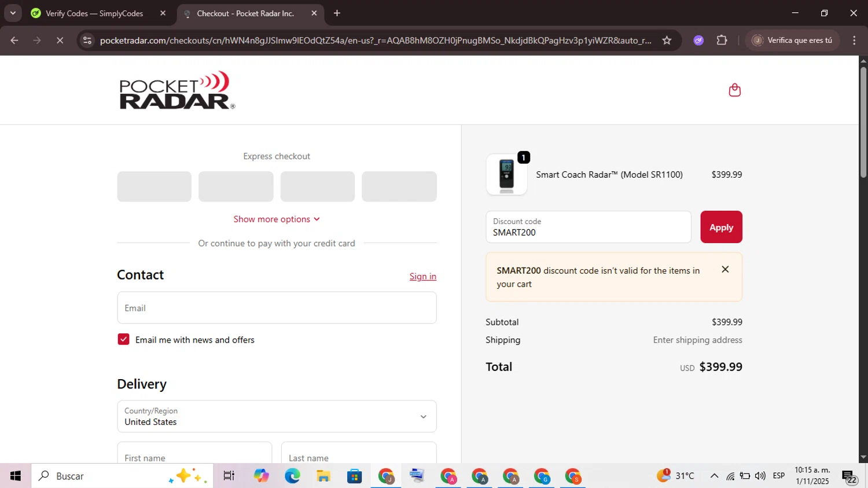Click the First name field
This screenshot has height=488, width=868.
click(x=194, y=453)
